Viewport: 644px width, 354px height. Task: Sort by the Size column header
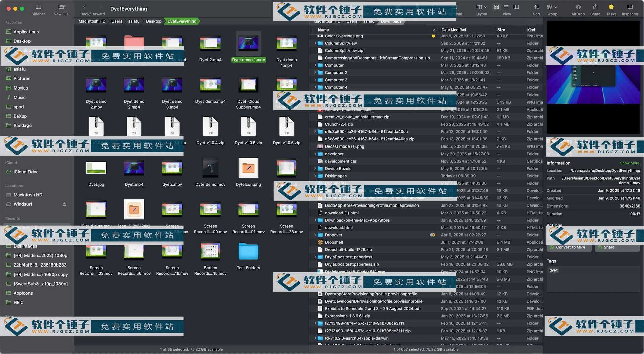[501, 30]
